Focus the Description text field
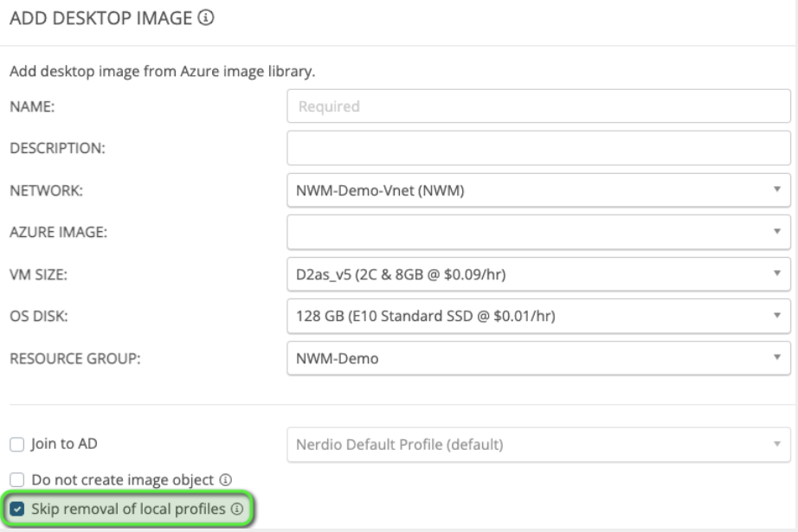Image resolution: width=798 pixels, height=532 pixels. click(538, 148)
